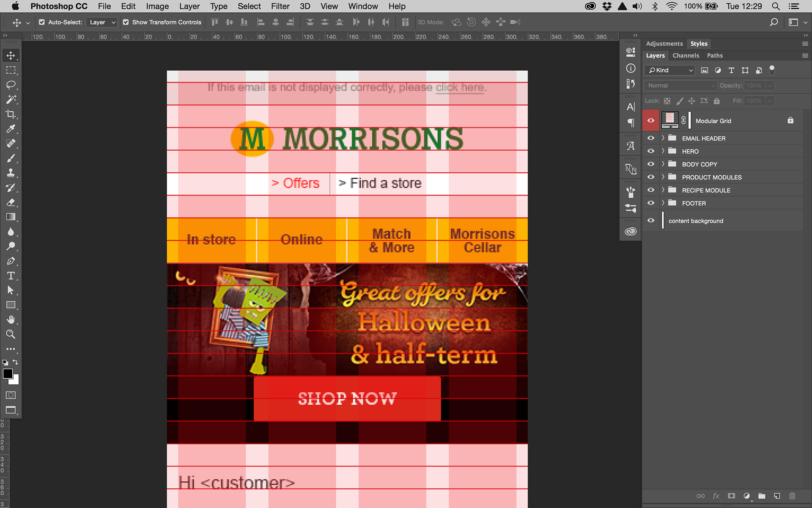Toggle Show Transform Controls checkbox
Screen dimensions: 812x508
click(x=126, y=22)
